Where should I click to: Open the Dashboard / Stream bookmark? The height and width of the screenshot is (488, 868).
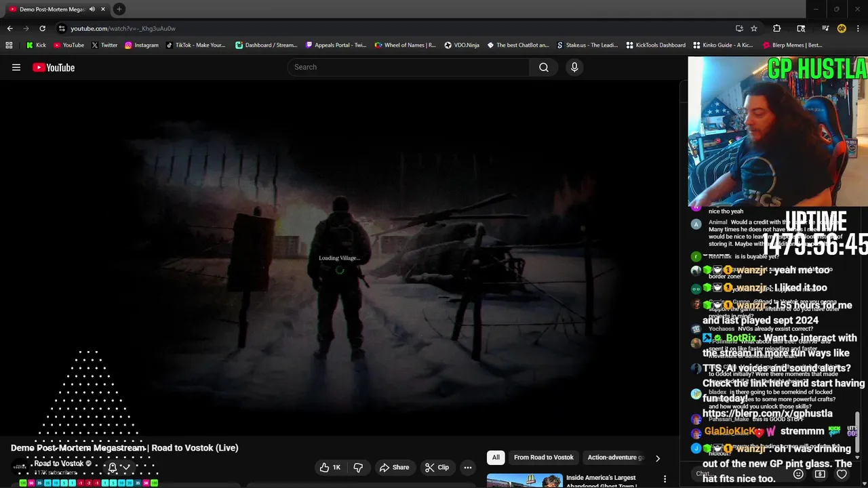coord(266,45)
